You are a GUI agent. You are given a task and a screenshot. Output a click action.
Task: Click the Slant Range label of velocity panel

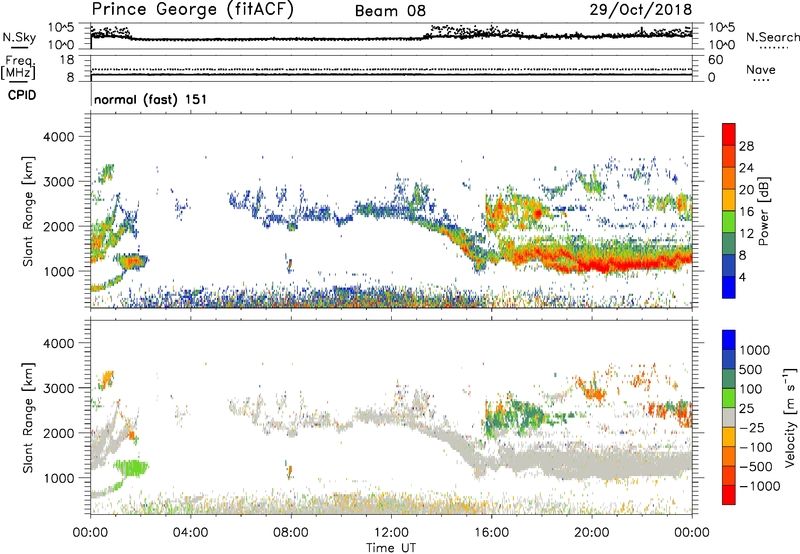click(28, 418)
